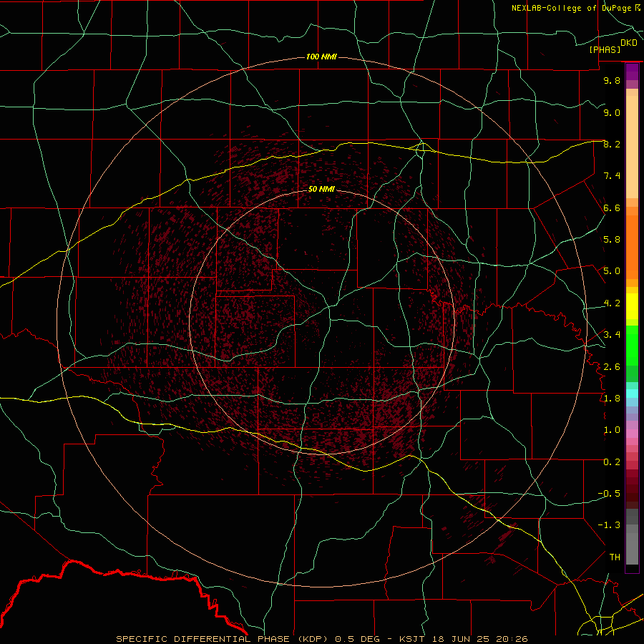This screenshot has height=644, width=644.
Task: Select the TH label on color scale
Action: [x=615, y=557]
